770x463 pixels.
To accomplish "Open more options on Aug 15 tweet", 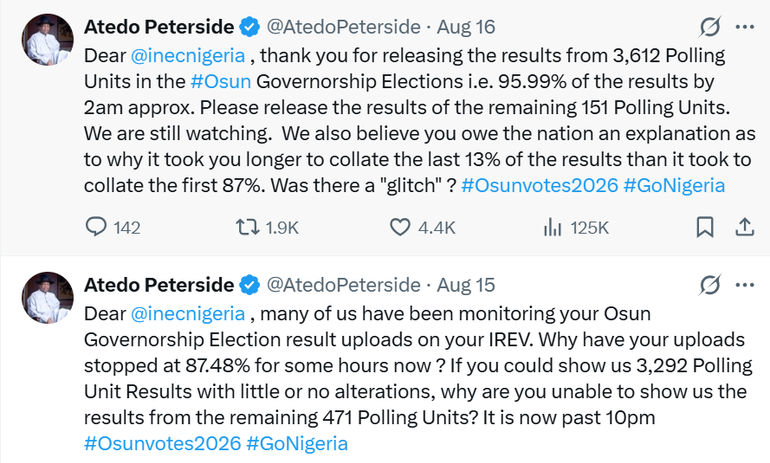I will (x=744, y=285).
